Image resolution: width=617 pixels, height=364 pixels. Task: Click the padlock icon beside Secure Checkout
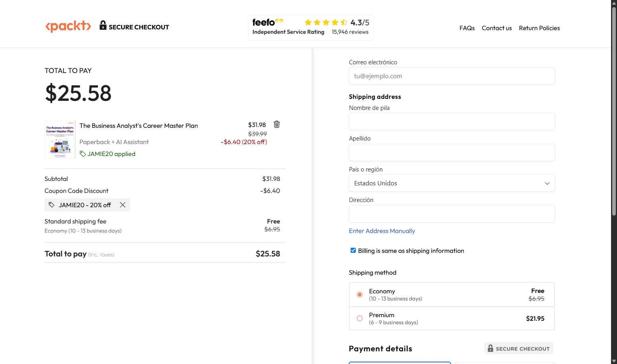(103, 25)
